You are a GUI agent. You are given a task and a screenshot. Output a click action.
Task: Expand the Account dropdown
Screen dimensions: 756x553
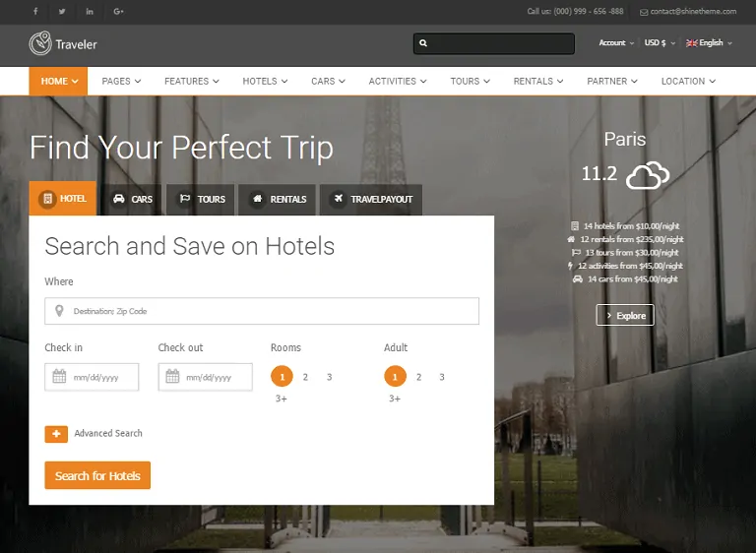pyautogui.click(x=616, y=43)
